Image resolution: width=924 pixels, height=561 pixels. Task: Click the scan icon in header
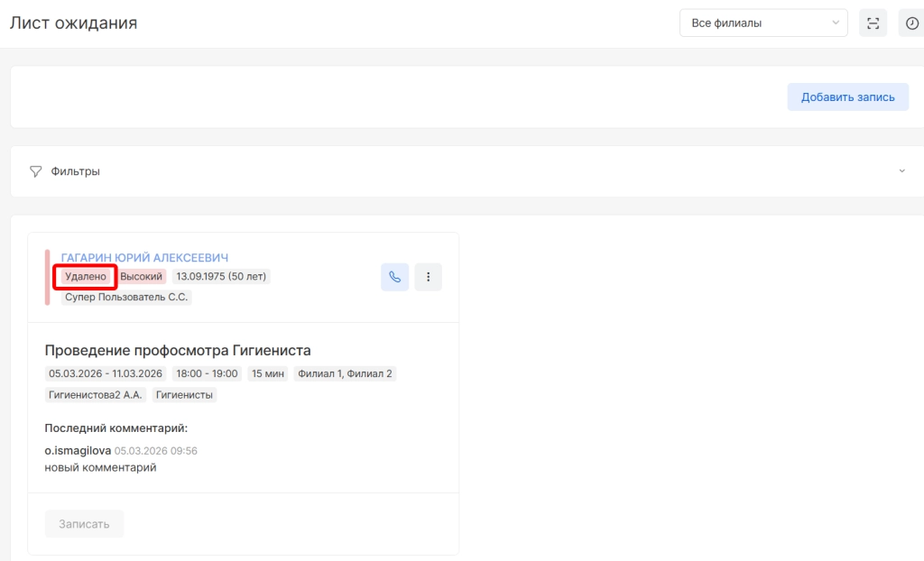tap(873, 23)
